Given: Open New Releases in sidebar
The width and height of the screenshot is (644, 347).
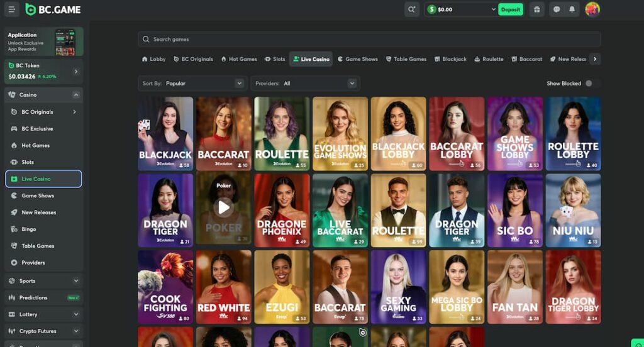Looking at the screenshot, I should coord(43,212).
